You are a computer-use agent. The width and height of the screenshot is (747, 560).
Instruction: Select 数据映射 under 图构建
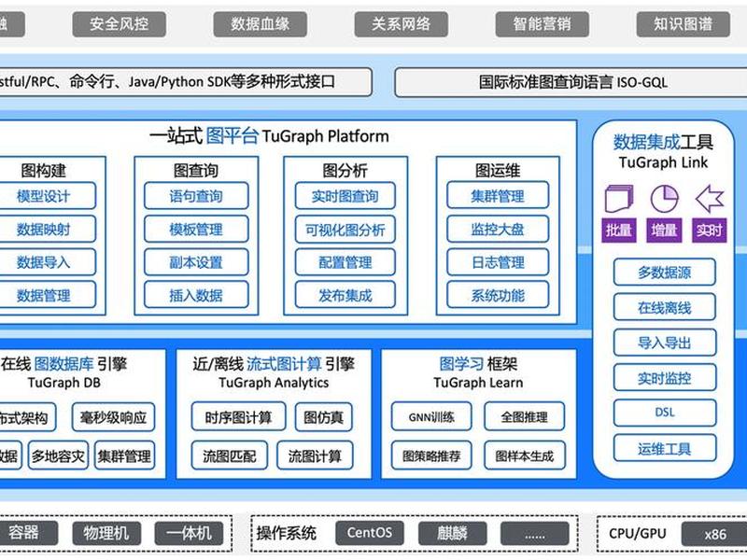click(47, 229)
